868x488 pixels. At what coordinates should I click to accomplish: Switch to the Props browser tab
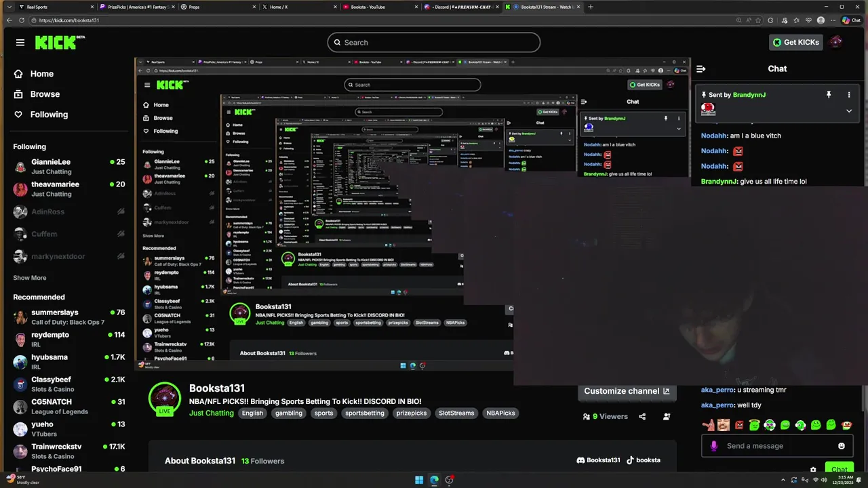pyautogui.click(x=218, y=7)
